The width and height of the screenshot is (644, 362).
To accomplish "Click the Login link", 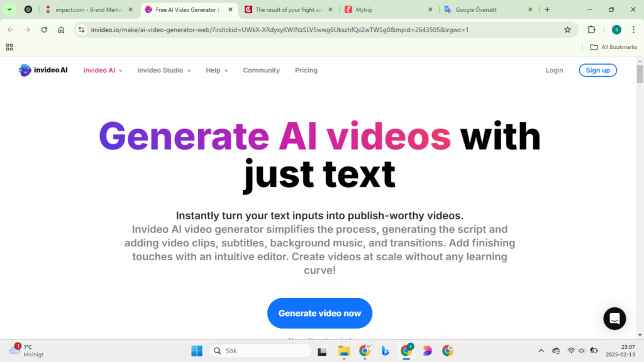I will (554, 70).
